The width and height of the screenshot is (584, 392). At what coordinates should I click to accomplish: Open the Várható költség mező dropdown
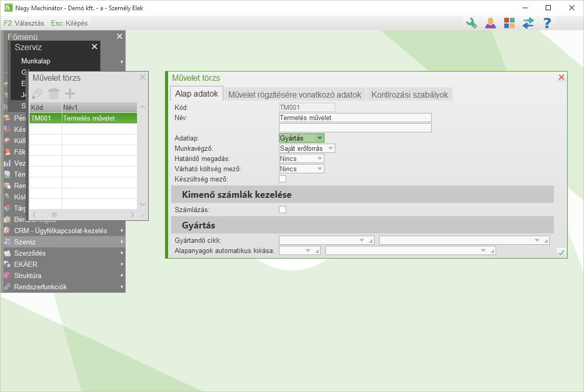pos(301,169)
